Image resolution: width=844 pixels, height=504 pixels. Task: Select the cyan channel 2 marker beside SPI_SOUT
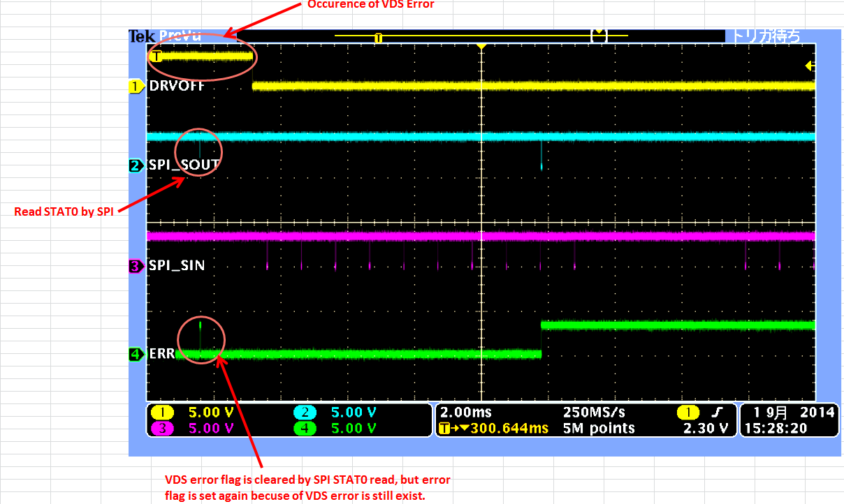[136, 165]
